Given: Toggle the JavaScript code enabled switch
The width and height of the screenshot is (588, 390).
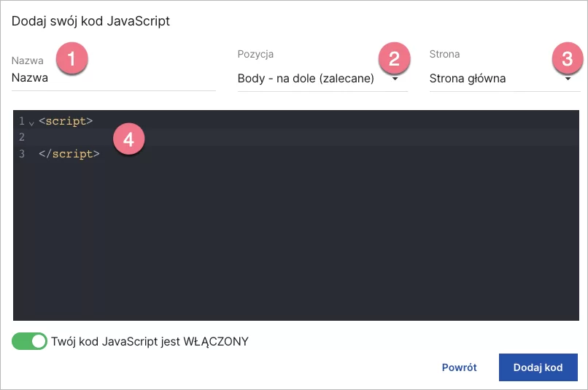Looking at the screenshot, I should [x=30, y=341].
